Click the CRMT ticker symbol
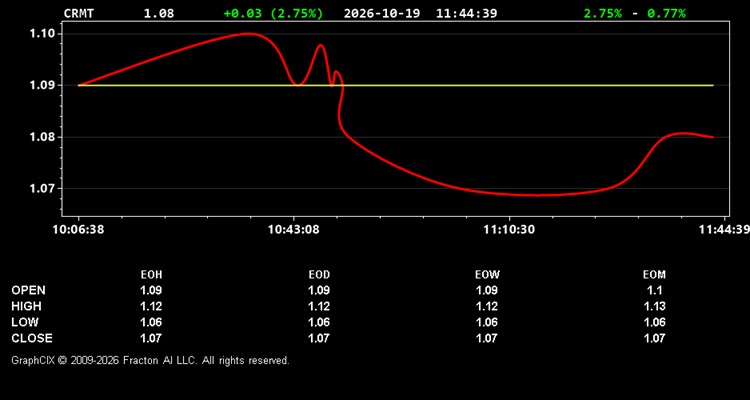 pos(79,13)
